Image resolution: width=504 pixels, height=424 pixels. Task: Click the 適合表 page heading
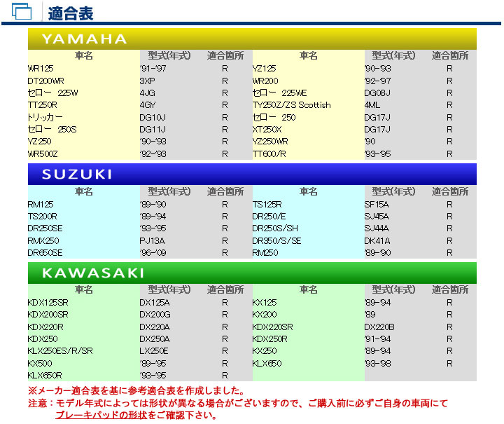(x=70, y=13)
